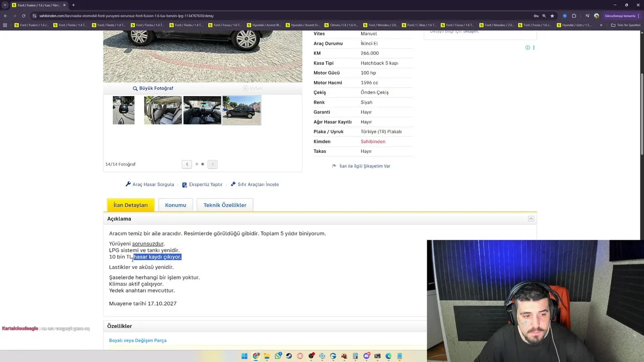Open Notepad from the taskbar
The width and height of the screenshot is (644, 362).
pyautogui.click(x=399, y=356)
